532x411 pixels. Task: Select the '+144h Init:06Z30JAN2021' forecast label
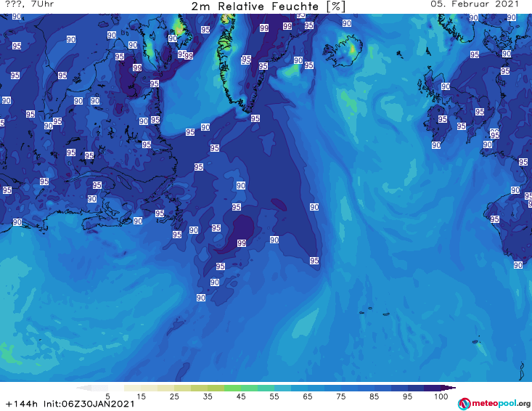(70, 404)
